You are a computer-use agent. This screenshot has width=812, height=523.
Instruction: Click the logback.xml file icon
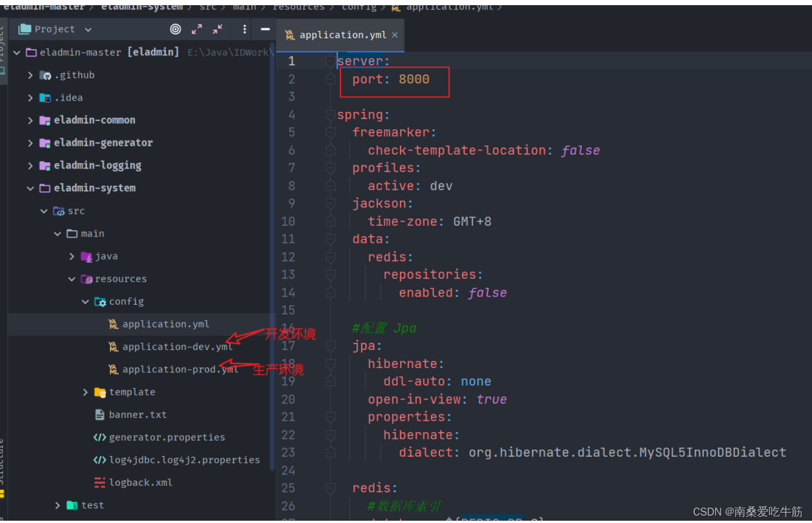tap(100, 483)
